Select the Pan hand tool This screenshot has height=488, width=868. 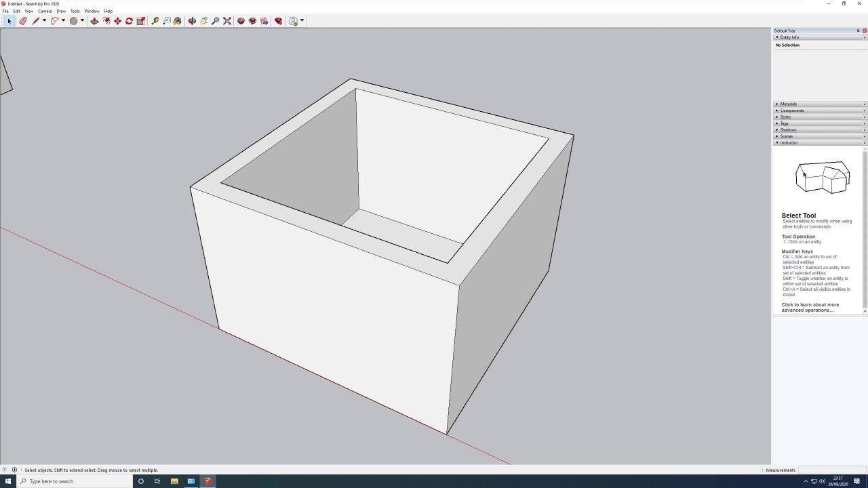click(204, 21)
